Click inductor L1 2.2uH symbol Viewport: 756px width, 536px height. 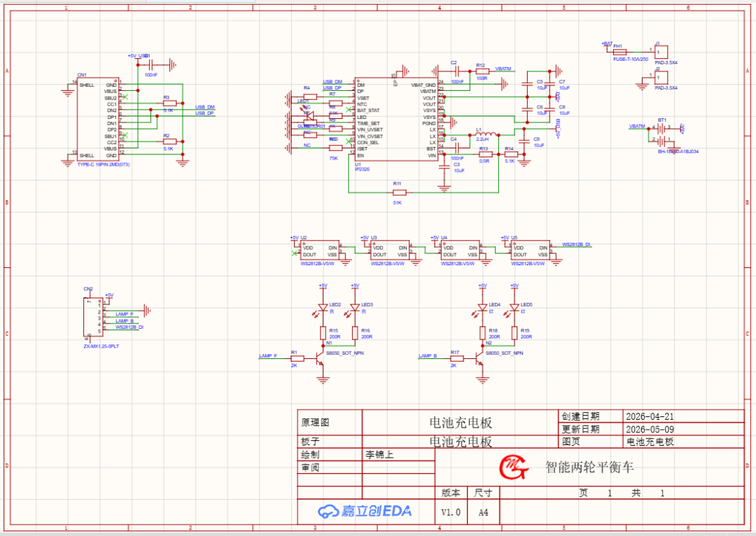486,134
